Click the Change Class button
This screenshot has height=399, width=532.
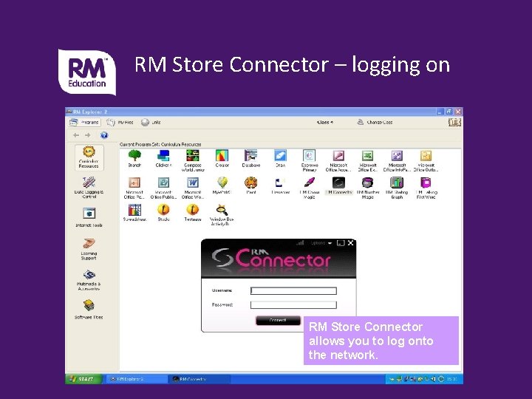coord(375,122)
